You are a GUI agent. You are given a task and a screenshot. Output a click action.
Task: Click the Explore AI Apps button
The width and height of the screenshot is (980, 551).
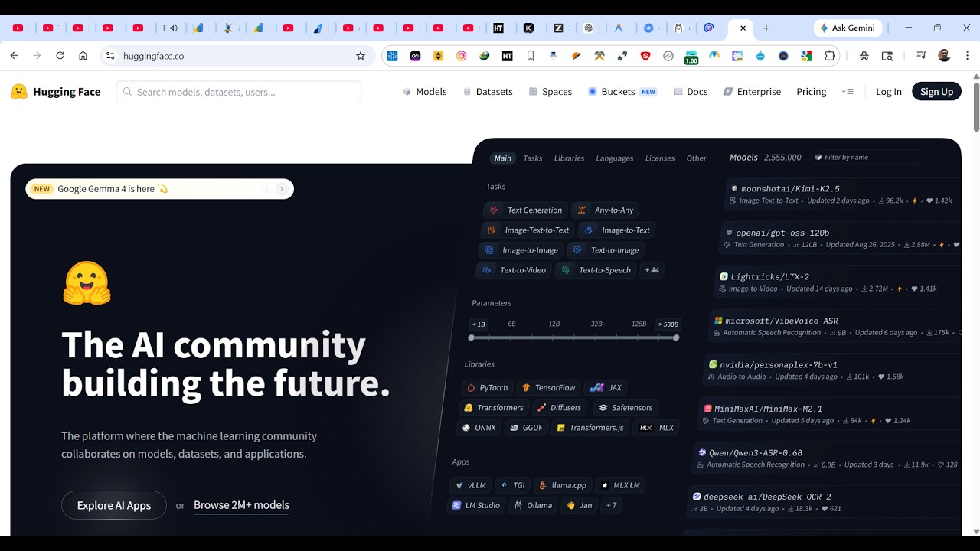(114, 505)
